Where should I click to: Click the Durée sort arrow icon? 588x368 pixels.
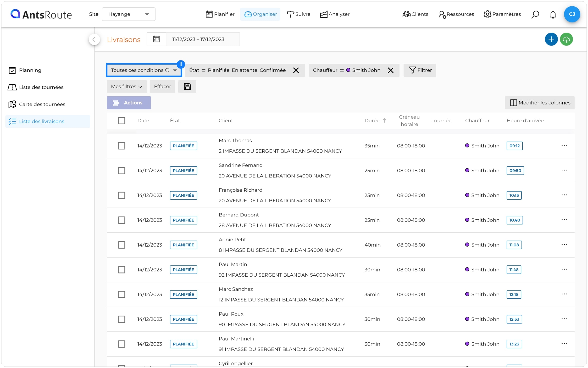[384, 120]
